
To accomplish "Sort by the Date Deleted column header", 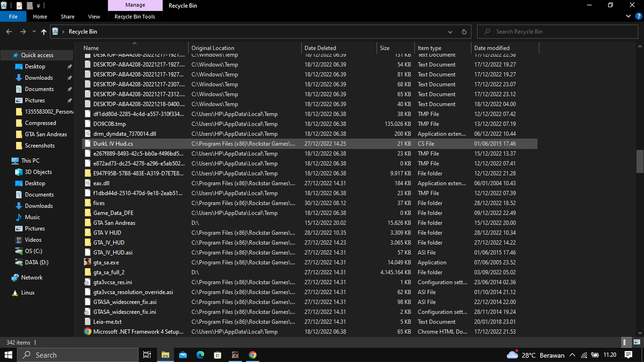I will click(x=339, y=48).
